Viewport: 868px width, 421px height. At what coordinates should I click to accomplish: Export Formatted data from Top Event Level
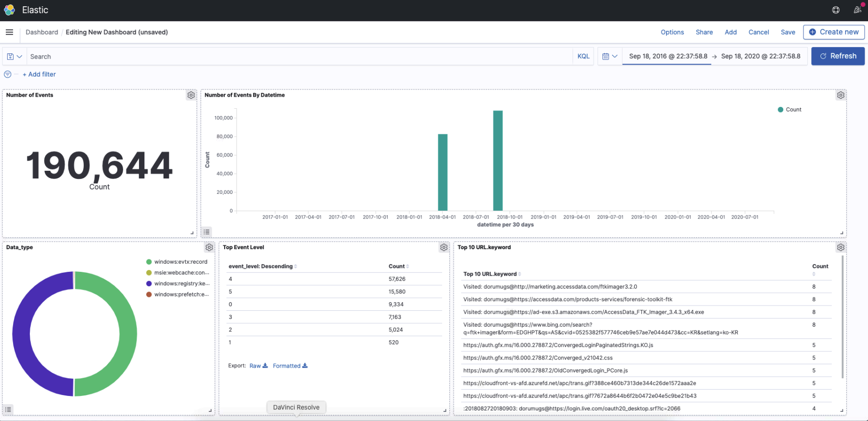coord(290,366)
